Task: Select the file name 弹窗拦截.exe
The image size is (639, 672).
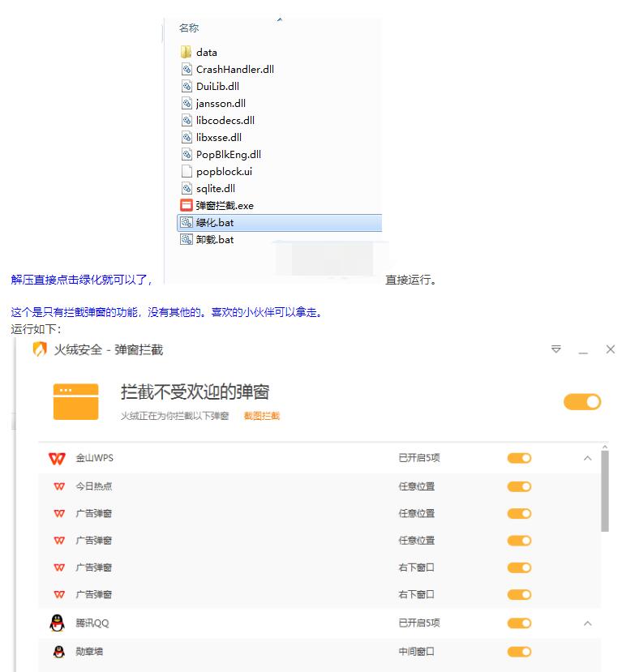Action: click(x=225, y=206)
